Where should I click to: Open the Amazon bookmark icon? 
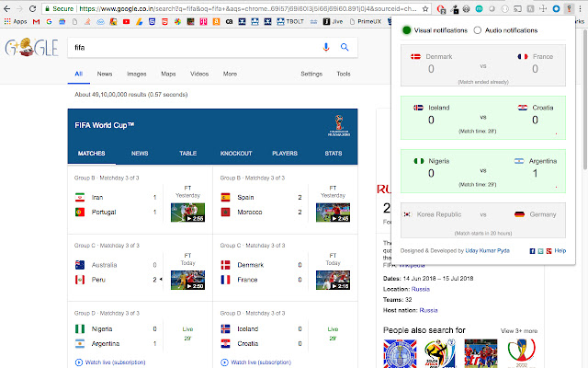click(217, 22)
